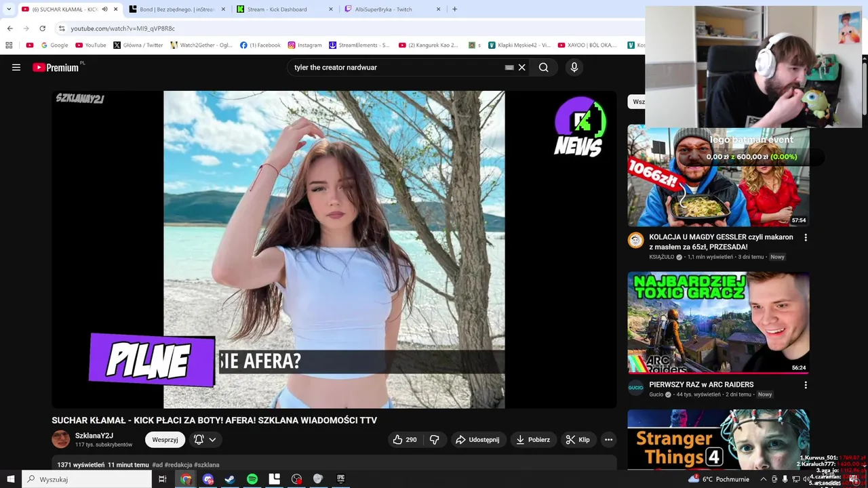
Task: Click the magnifying-glass search button
Action: pos(544,67)
